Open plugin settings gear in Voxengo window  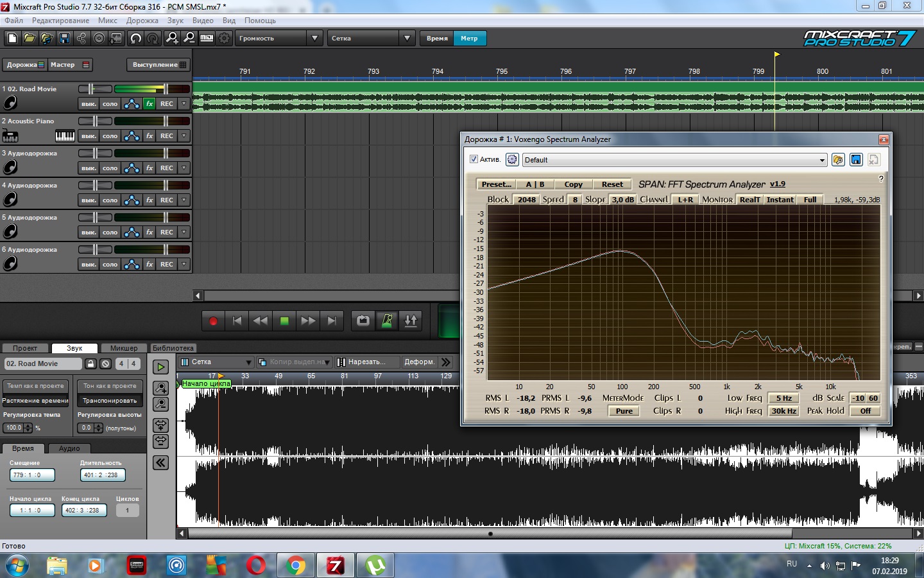512,160
